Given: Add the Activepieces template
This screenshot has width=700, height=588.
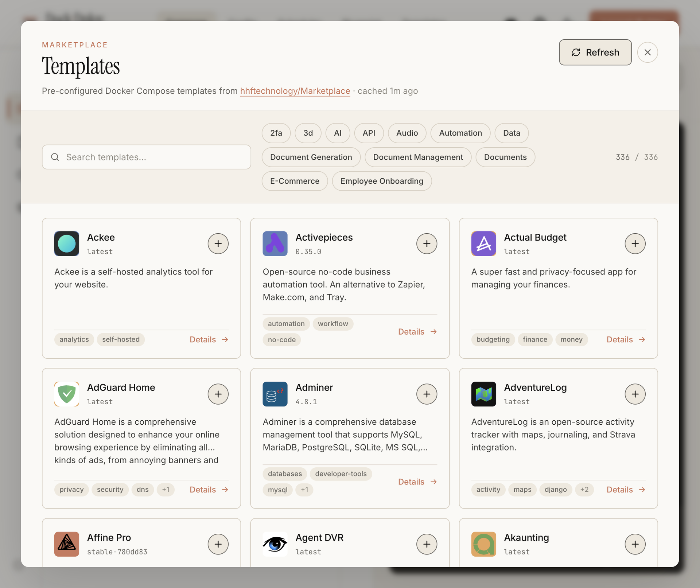Looking at the screenshot, I should [x=427, y=244].
